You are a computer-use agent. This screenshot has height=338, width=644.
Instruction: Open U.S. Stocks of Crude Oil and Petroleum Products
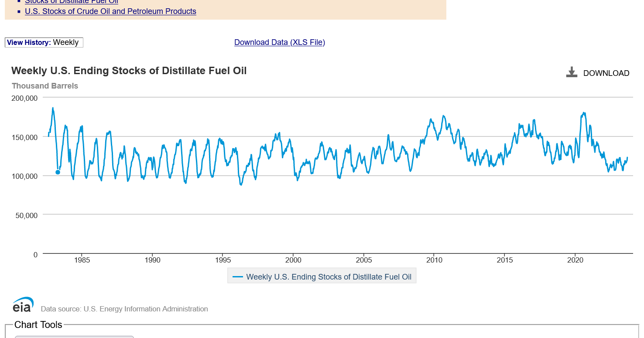pyautogui.click(x=110, y=11)
